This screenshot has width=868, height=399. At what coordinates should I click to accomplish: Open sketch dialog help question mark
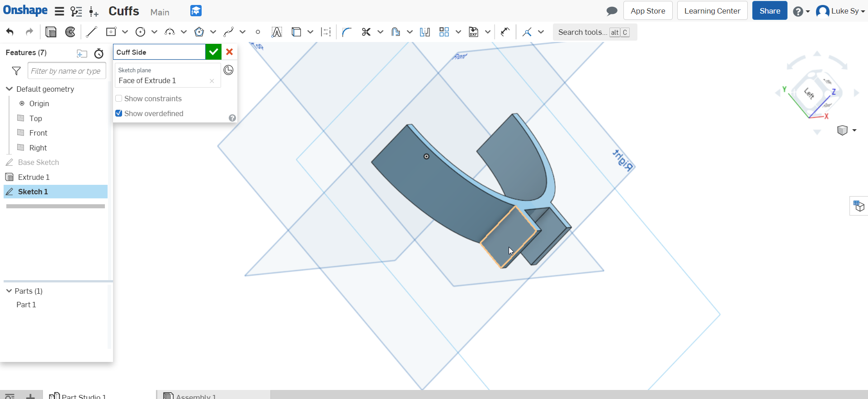[232, 118]
